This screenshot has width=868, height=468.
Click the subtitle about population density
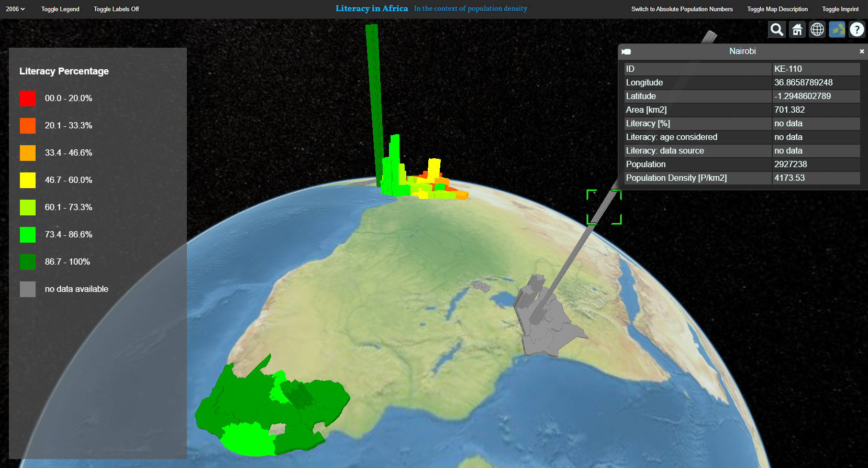click(471, 8)
